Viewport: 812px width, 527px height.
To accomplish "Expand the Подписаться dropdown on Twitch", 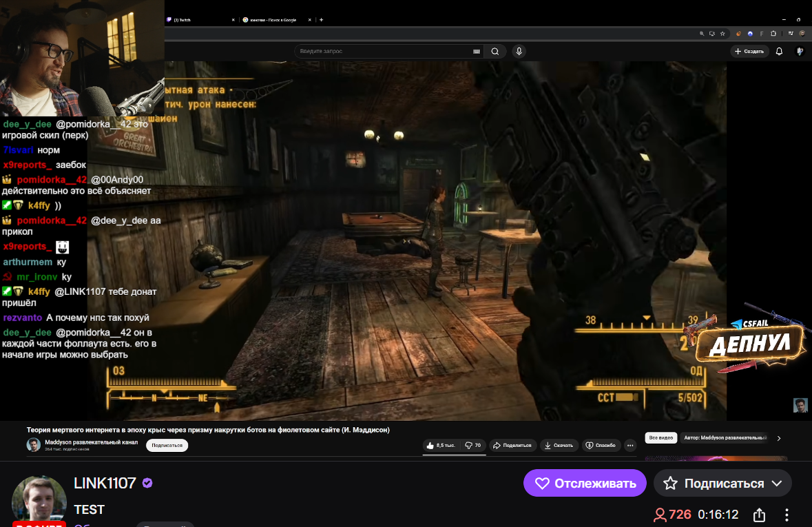I will click(777, 484).
